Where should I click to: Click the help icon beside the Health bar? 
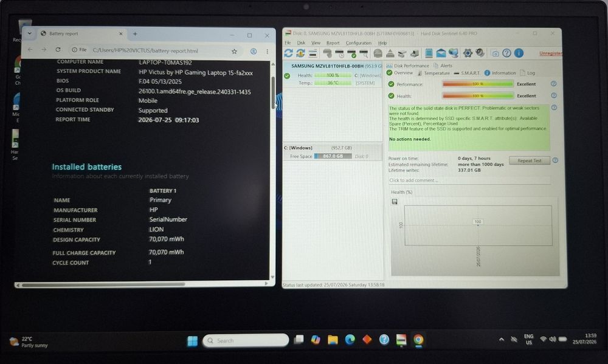point(554,95)
